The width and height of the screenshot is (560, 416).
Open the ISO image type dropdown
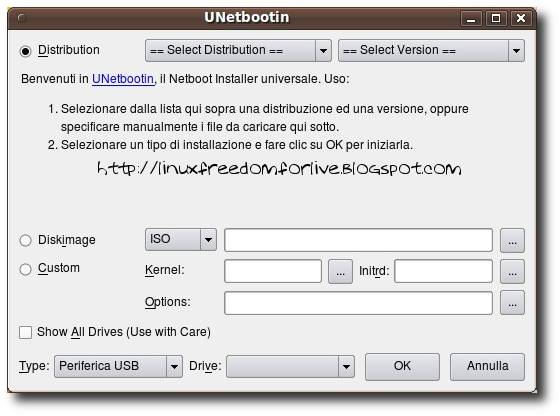[181, 239]
